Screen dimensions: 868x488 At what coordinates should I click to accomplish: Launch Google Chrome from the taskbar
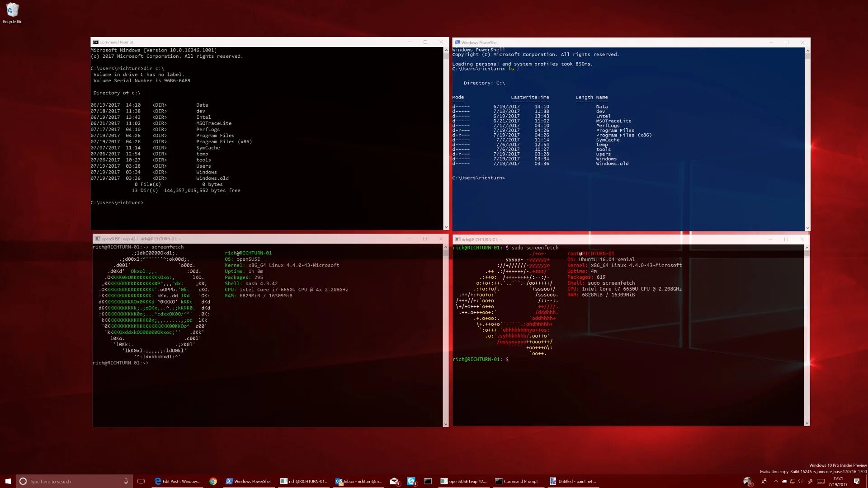coord(213,481)
